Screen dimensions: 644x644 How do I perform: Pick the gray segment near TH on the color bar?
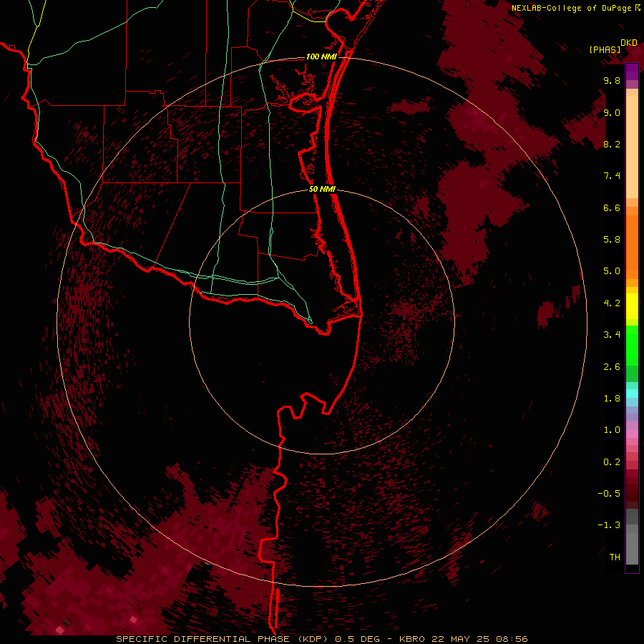pos(632,548)
